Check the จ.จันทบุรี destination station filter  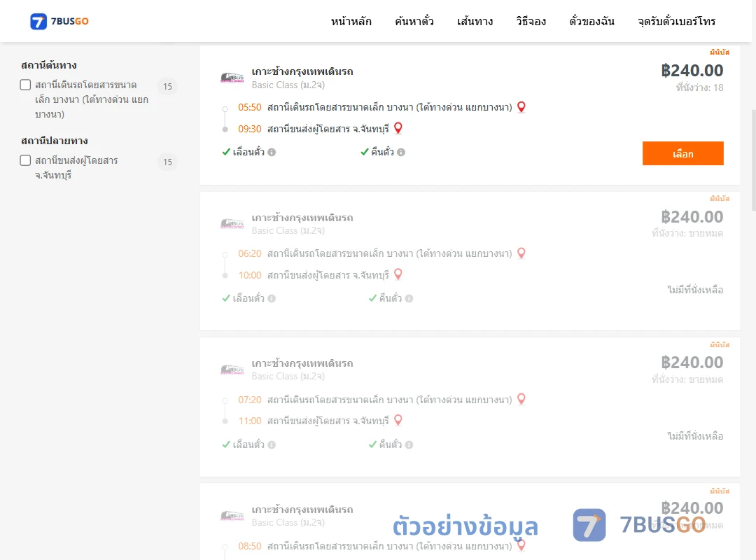(26, 160)
